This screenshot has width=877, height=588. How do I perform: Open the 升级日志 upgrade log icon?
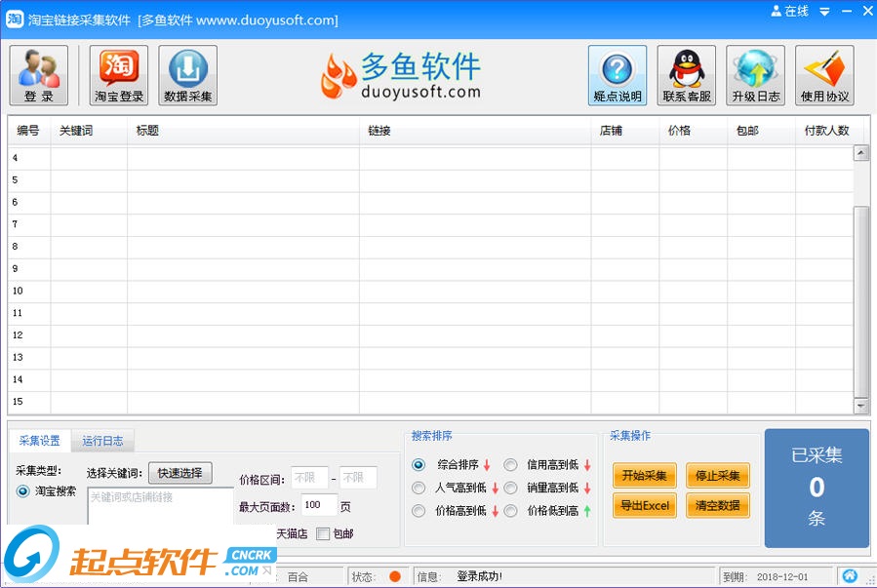pyautogui.click(x=756, y=75)
